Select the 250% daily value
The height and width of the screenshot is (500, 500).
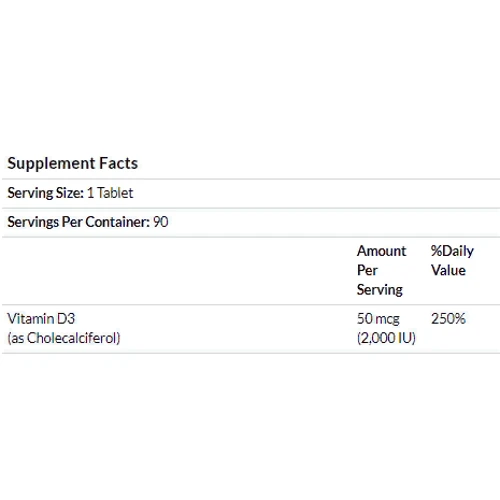tap(448, 319)
